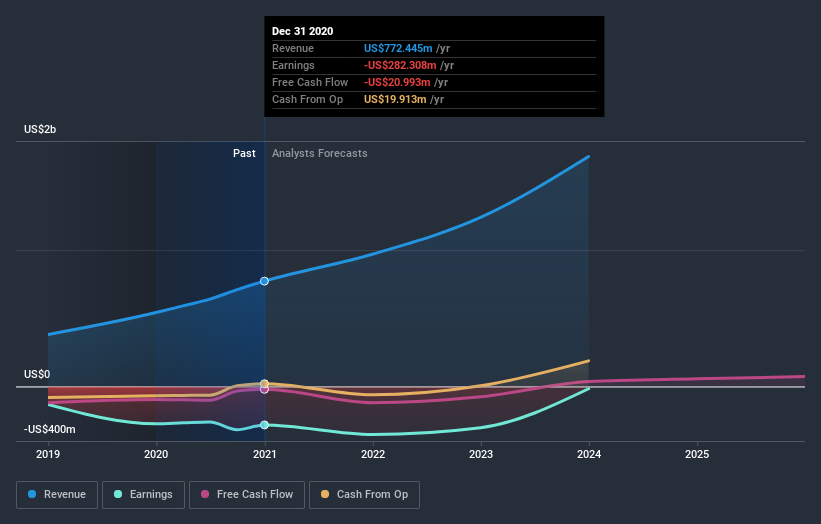Click the 2021 x-axis label

click(264, 454)
